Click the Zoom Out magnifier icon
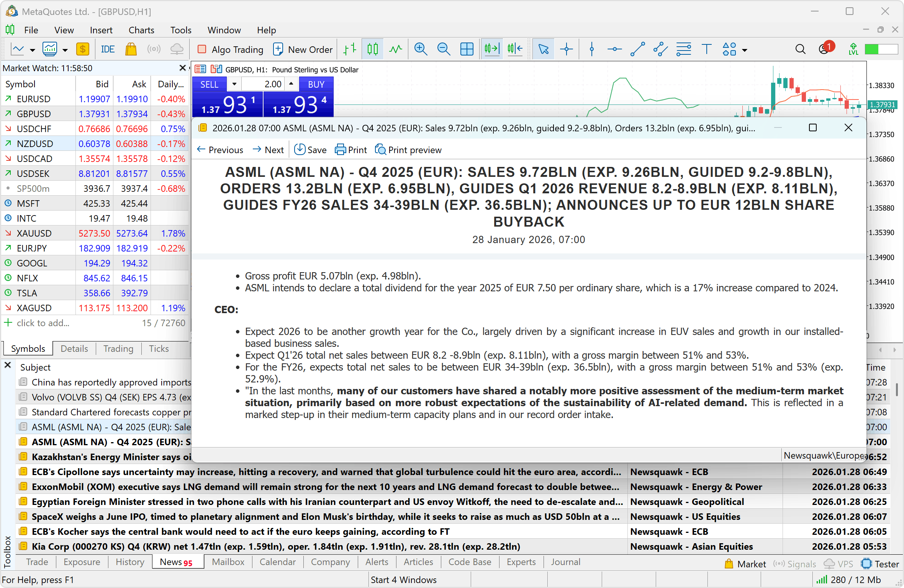The height and width of the screenshot is (588, 904). pyautogui.click(x=444, y=49)
